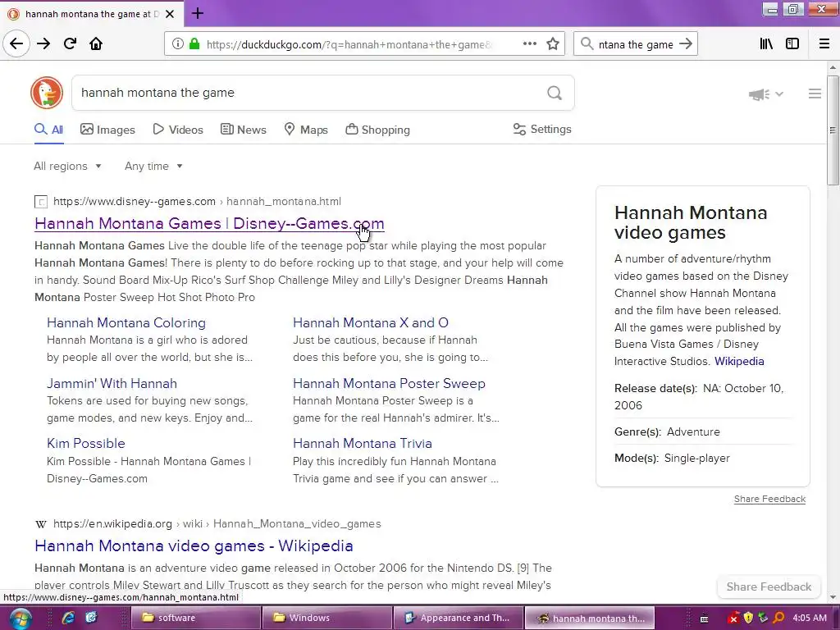The width and height of the screenshot is (840, 630).
Task: Open the search Settings menu
Action: tap(542, 129)
